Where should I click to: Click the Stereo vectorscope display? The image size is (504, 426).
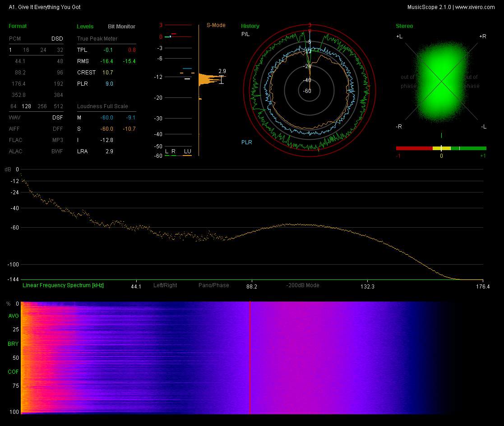(x=441, y=81)
